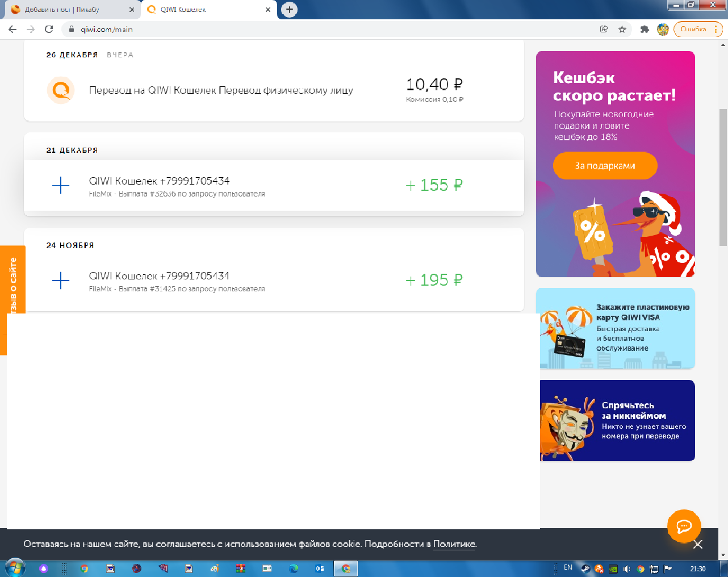728x577 pixels.
Task: Open the Windows Start menu
Action: [x=14, y=568]
